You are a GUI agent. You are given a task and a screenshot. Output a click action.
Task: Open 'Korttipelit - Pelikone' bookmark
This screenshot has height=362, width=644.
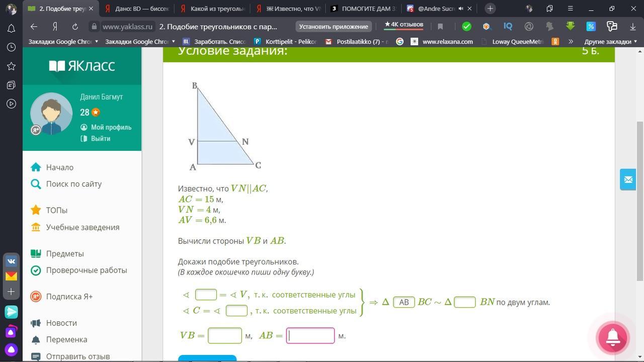[285, 42]
